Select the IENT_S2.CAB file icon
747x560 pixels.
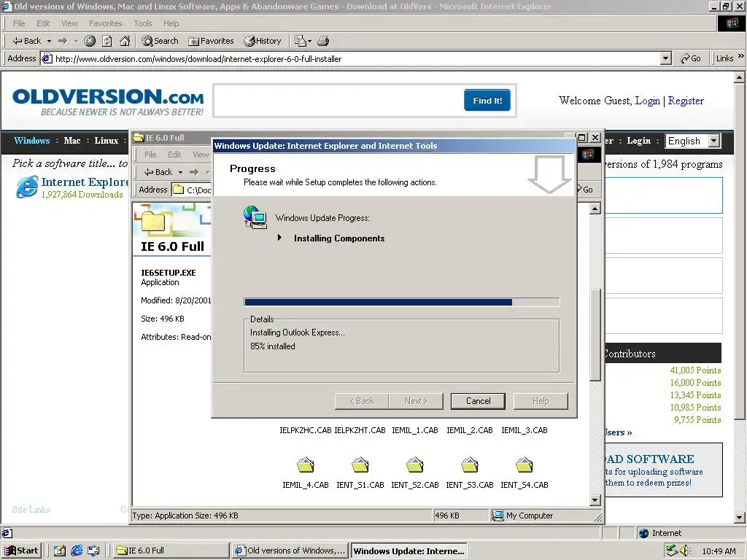(415, 465)
